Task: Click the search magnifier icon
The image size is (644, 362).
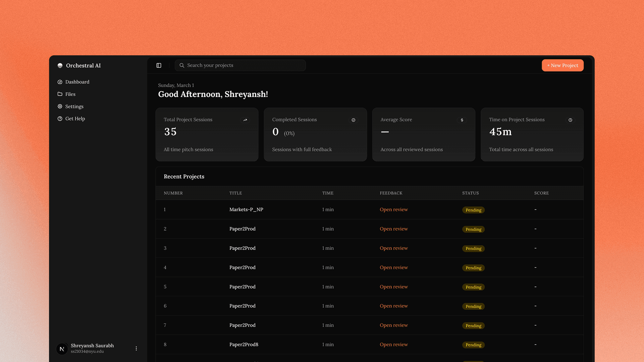Action: pos(182,65)
